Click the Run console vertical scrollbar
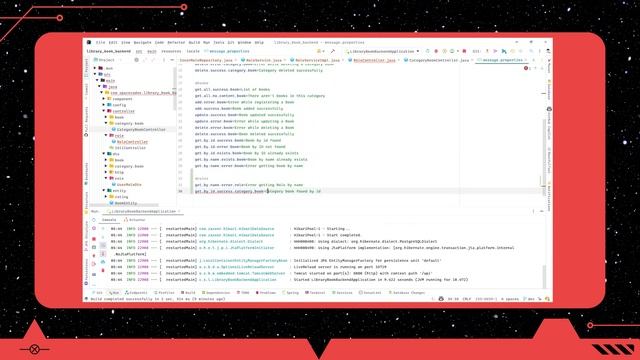The height and width of the screenshot is (360, 640). coord(544,276)
